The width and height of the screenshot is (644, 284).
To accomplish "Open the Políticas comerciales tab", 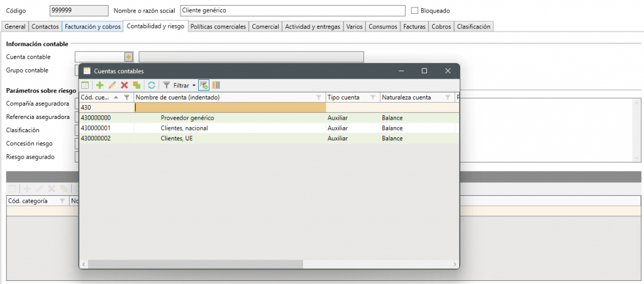I will (218, 26).
